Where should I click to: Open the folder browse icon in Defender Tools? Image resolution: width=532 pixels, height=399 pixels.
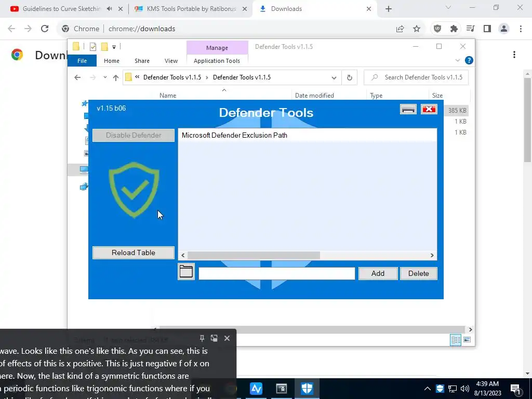pyautogui.click(x=186, y=272)
